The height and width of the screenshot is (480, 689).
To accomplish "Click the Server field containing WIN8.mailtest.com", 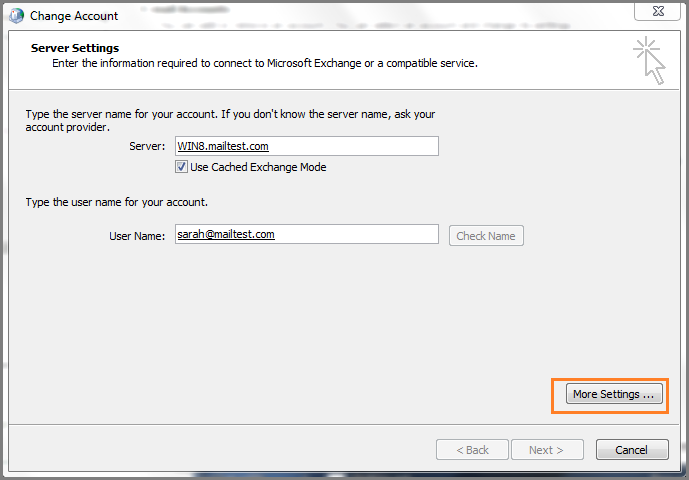I will click(306, 146).
